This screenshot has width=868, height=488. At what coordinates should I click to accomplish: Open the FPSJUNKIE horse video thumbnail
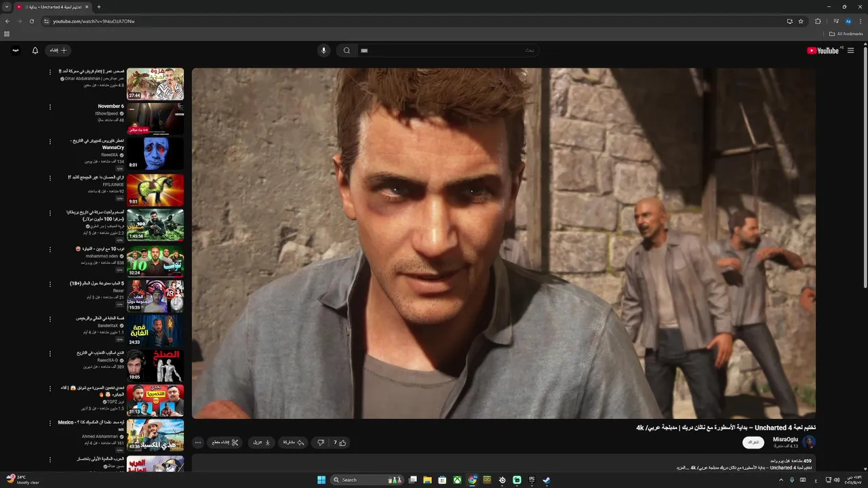155,190
